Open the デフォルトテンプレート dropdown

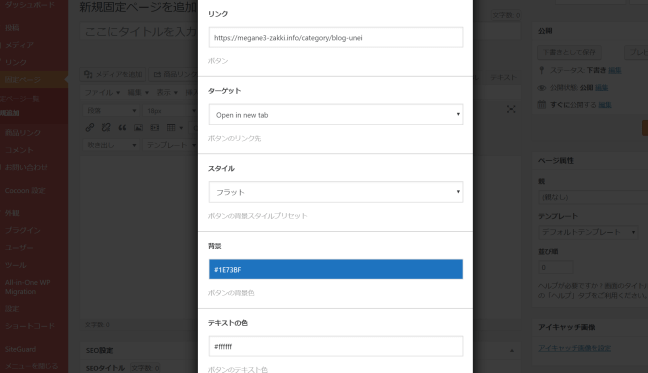pyautogui.click(x=588, y=232)
